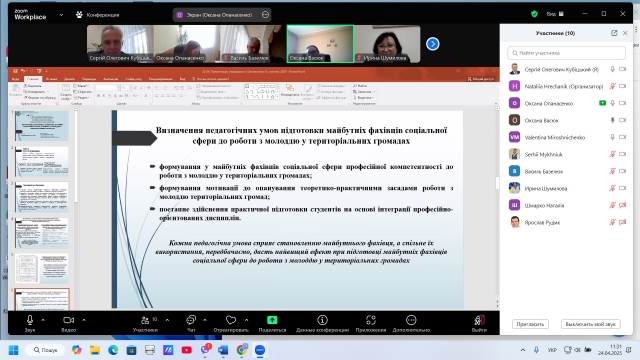Screen dimensions: 640x360
Task: Open the conference info icon
Action: click(322, 320)
